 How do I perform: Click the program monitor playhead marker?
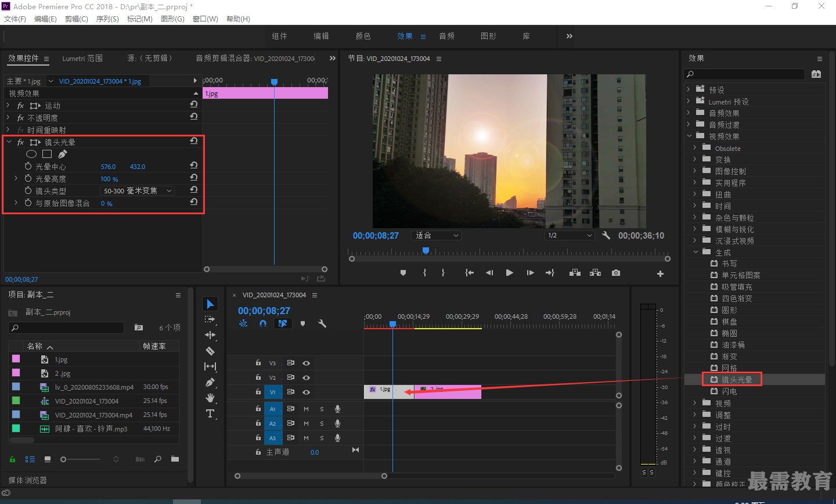[426, 250]
